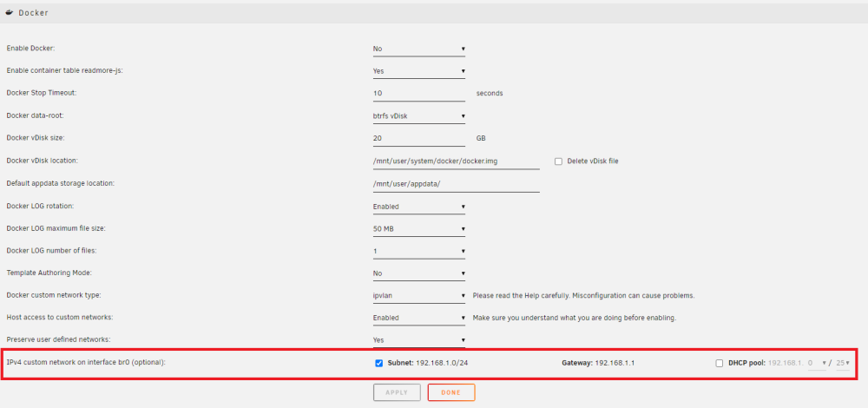Open Docker LOG number of files dropdown
Image resolution: width=868 pixels, height=408 pixels.
click(419, 252)
